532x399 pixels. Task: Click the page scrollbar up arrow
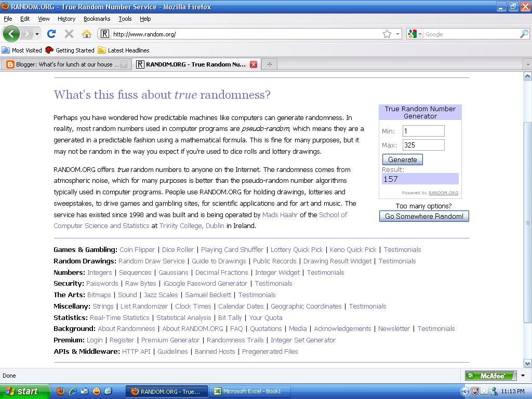[527, 76]
